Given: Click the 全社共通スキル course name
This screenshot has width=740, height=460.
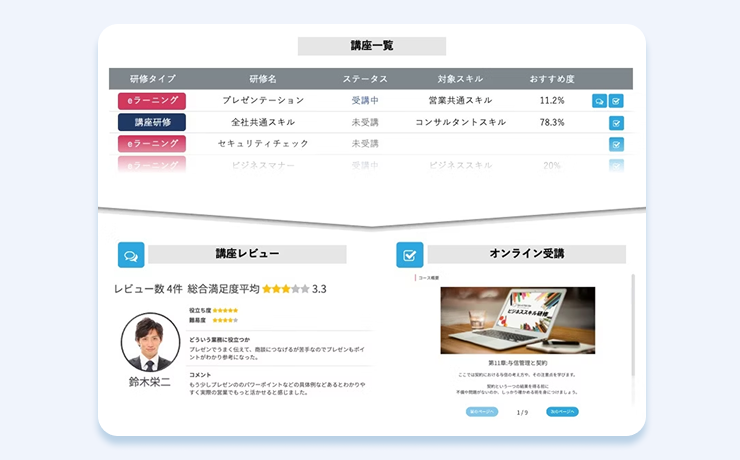Looking at the screenshot, I should [263, 122].
